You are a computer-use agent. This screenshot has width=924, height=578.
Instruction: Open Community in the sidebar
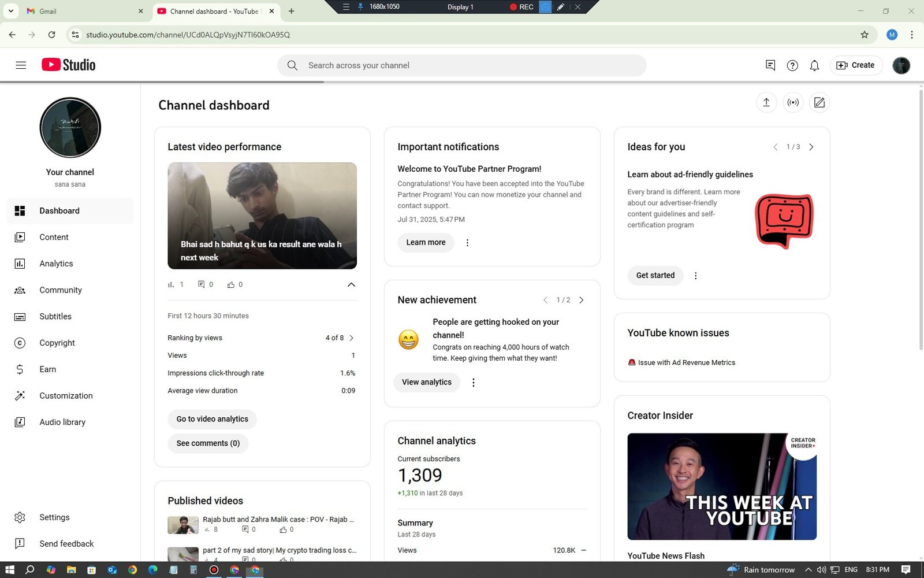70,290
